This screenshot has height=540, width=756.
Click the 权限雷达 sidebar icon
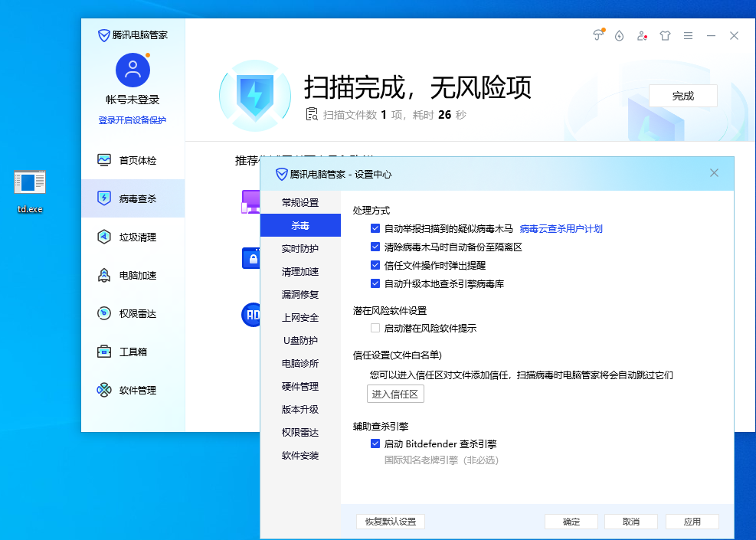click(104, 314)
